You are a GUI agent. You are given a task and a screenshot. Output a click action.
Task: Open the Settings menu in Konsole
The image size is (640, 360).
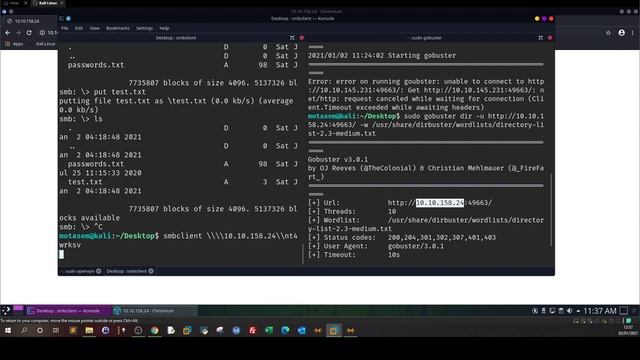[x=144, y=28]
